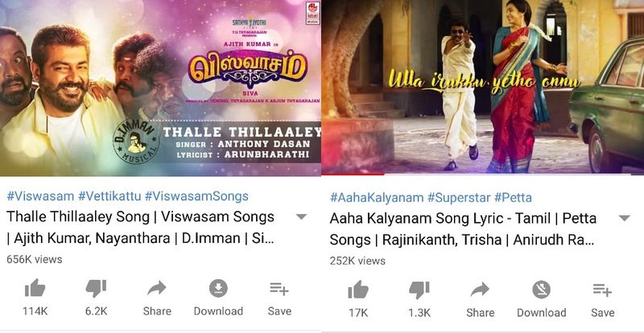Expand Thalle Thillaaley Song description arrow

coord(301,217)
